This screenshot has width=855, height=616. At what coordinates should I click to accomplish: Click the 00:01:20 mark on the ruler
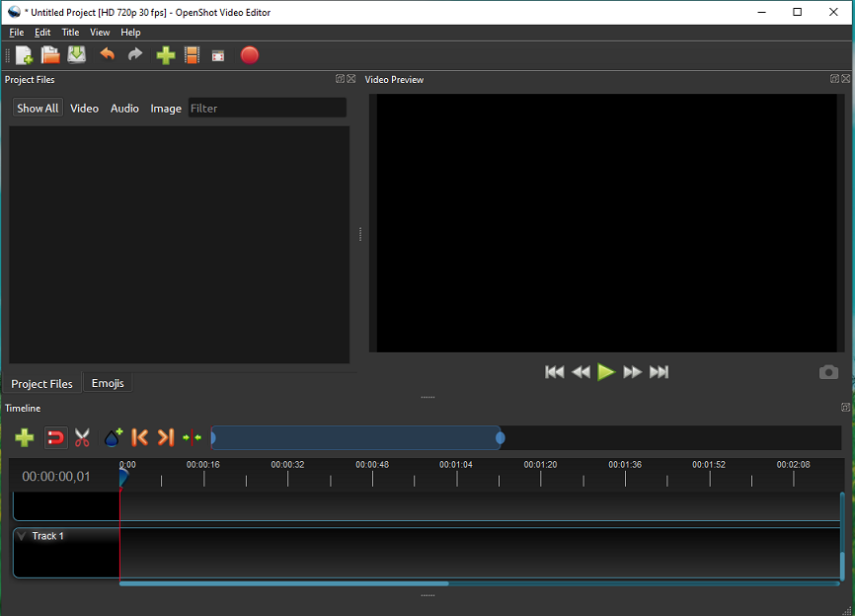click(x=540, y=464)
